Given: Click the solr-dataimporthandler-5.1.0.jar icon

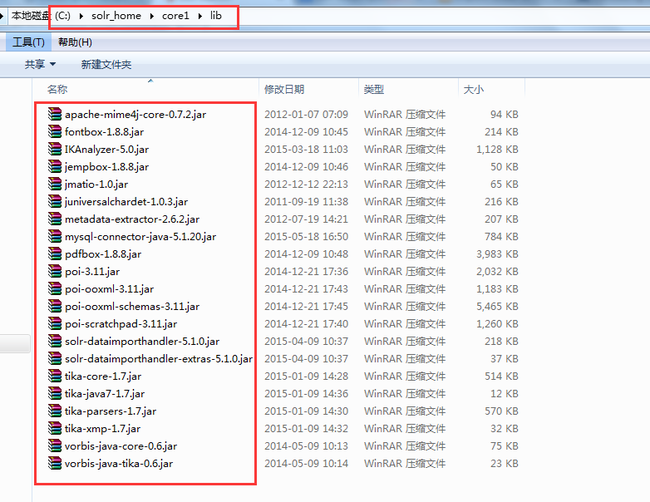Looking at the screenshot, I should (x=55, y=341).
